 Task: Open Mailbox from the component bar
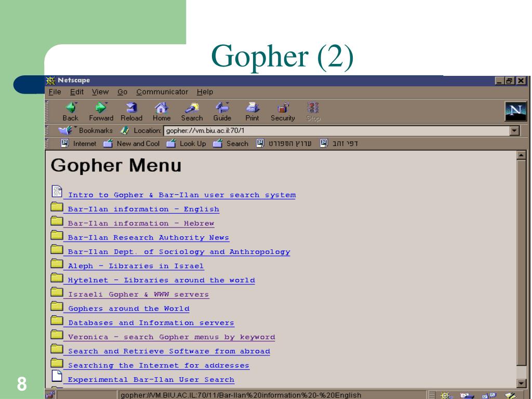coord(467,395)
